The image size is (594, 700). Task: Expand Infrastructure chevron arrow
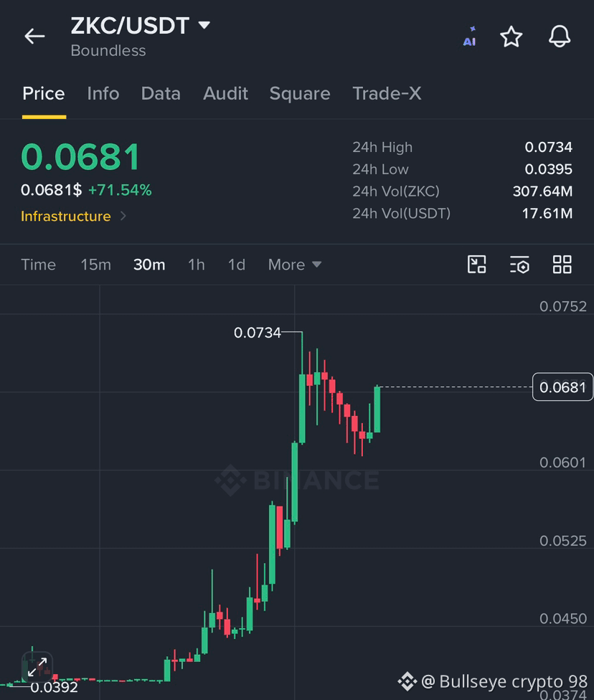click(123, 216)
